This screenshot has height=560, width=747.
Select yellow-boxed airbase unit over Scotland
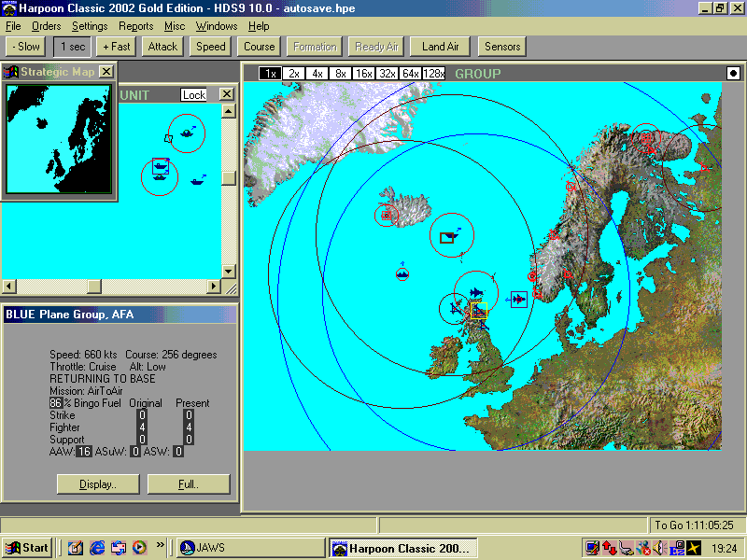(x=479, y=311)
